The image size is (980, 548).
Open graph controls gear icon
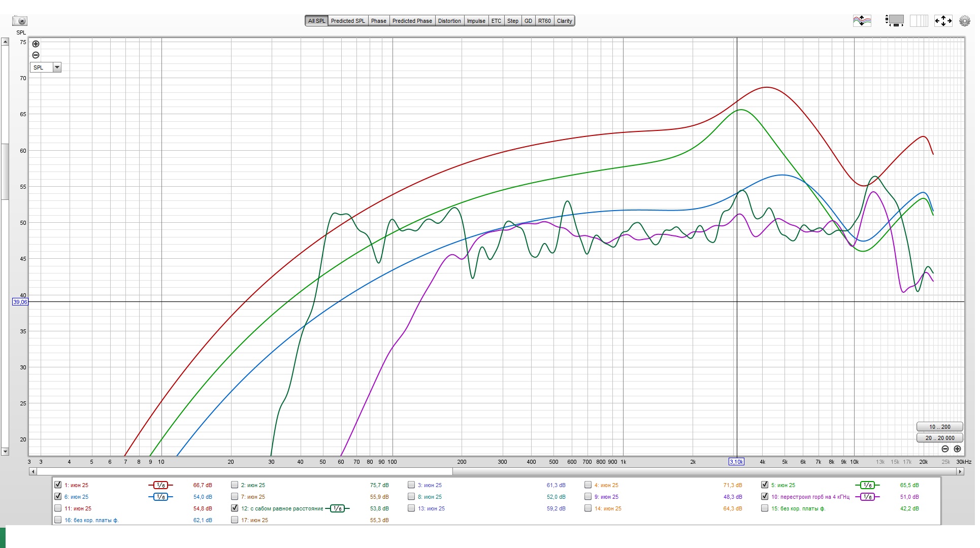tap(964, 21)
